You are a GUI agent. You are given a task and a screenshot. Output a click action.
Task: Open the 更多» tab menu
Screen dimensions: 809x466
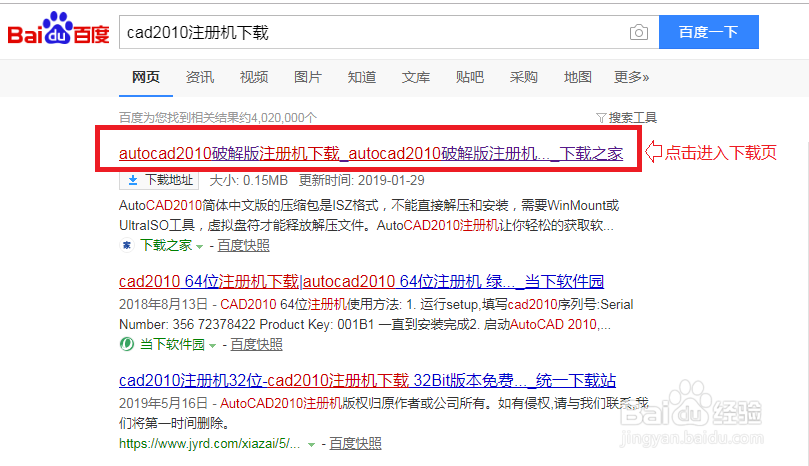[632, 77]
